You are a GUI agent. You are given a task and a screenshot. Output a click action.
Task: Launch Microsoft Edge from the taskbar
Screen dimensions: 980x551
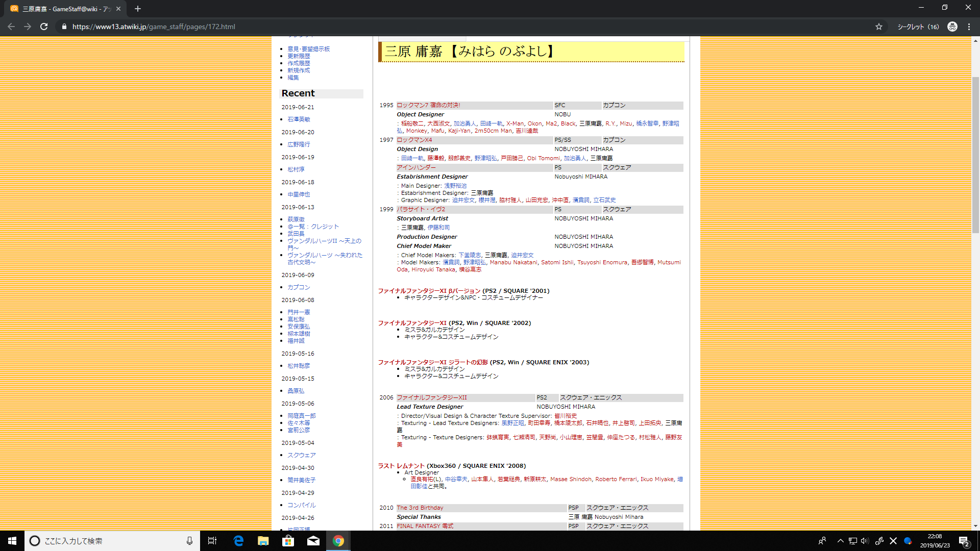point(238,541)
